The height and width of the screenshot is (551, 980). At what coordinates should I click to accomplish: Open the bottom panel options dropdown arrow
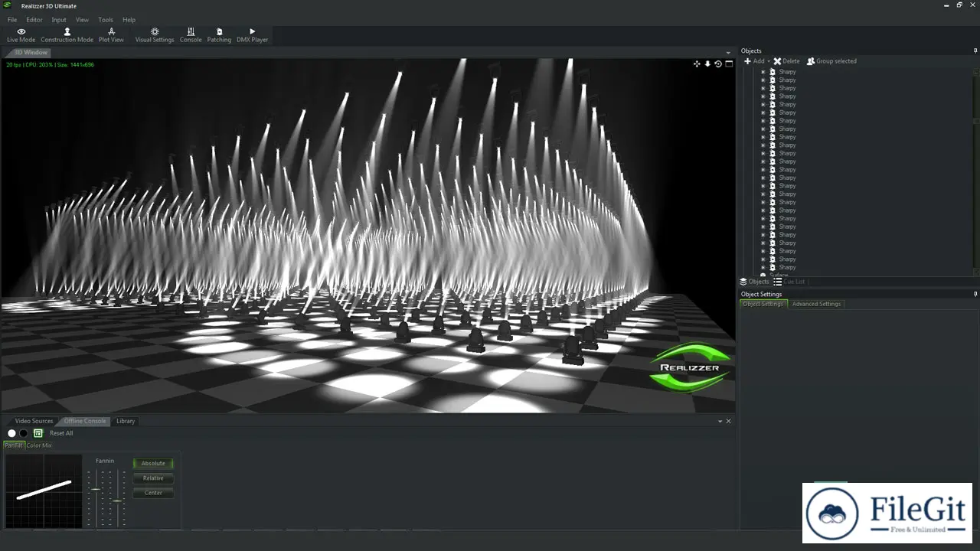click(720, 421)
